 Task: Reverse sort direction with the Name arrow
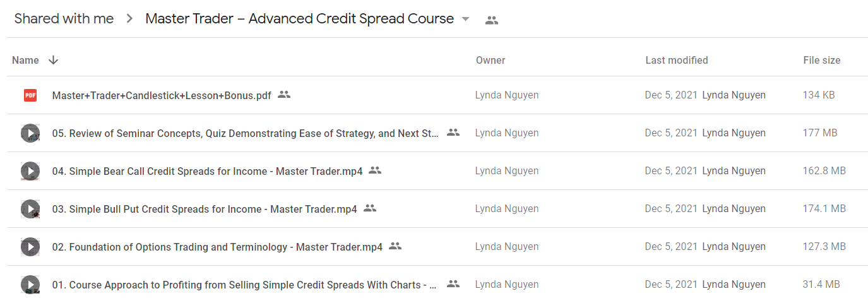tap(53, 60)
